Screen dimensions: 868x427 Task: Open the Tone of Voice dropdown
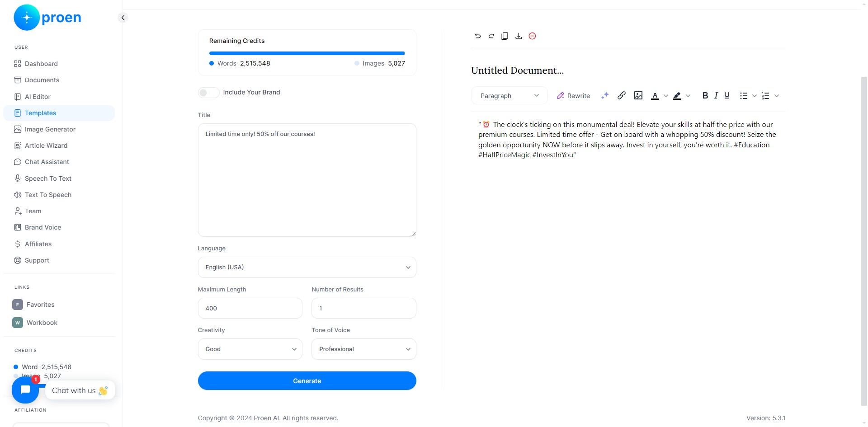tap(364, 349)
